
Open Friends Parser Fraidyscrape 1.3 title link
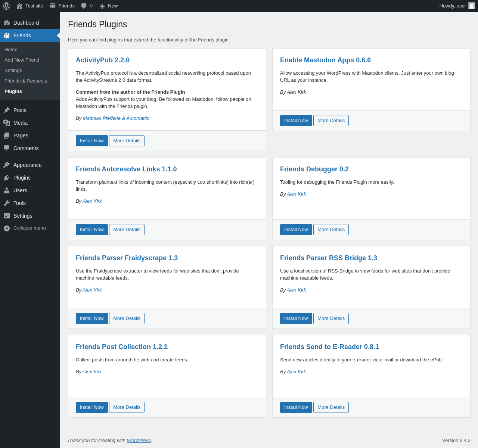pos(127,258)
